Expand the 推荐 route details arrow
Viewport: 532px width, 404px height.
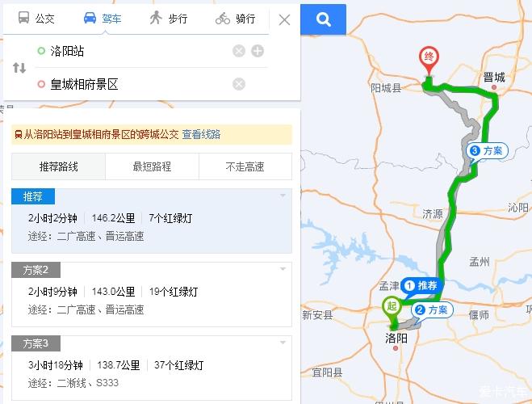[283, 196]
